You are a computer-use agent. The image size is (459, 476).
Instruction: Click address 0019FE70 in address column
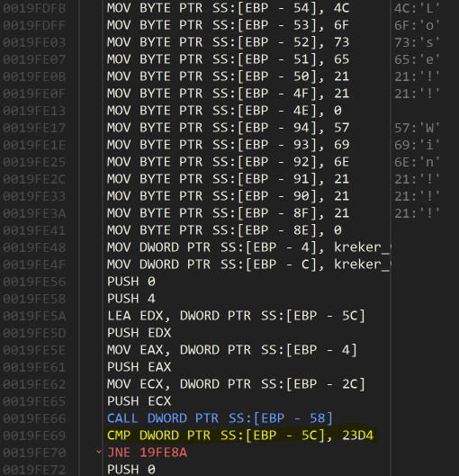click(34, 453)
